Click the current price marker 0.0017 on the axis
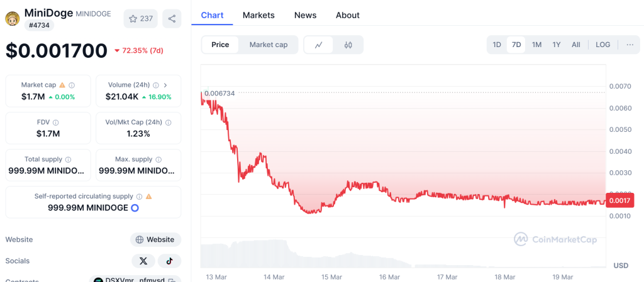The image size is (644, 282). point(620,200)
